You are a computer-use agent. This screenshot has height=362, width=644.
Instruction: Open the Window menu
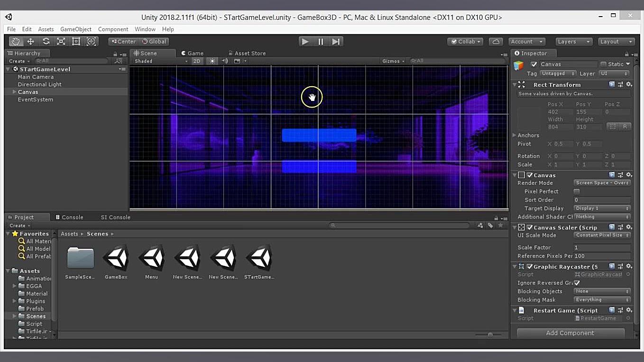tap(145, 29)
